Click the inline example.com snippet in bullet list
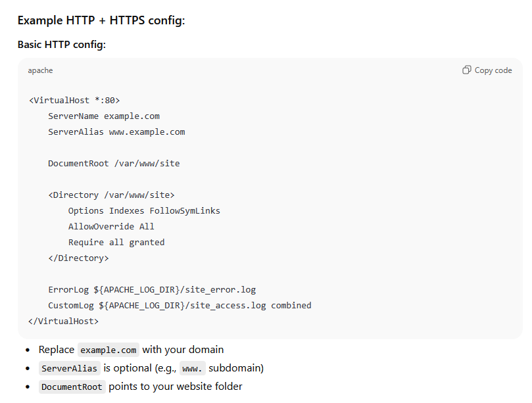532x403 pixels. pyautogui.click(x=109, y=350)
